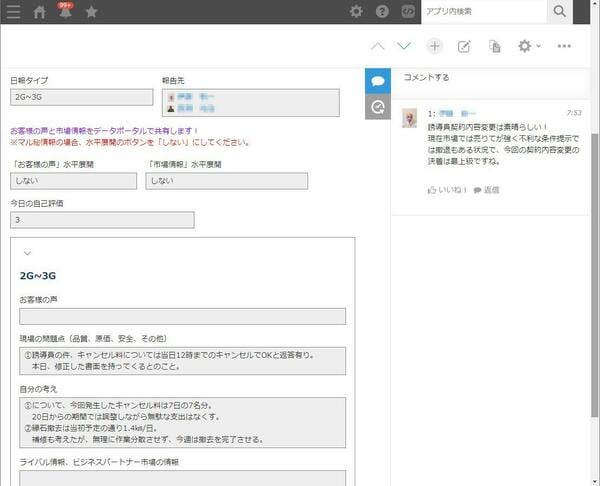Image resolution: width=600 pixels, height=486 pixels.
Task: Open app settings gear dropdown in toolbar
Action: point(527,46)
